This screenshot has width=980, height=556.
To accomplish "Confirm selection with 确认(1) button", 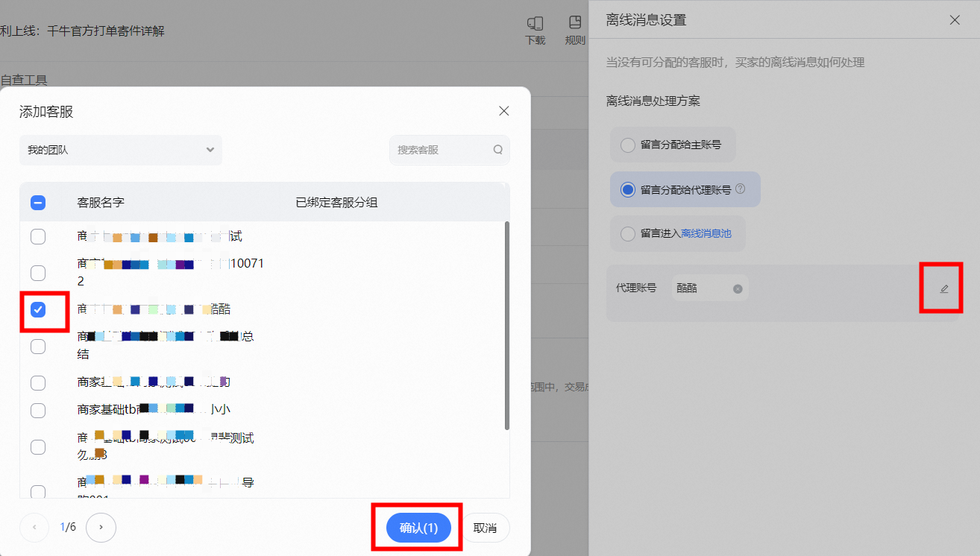I will pos(418,528).
